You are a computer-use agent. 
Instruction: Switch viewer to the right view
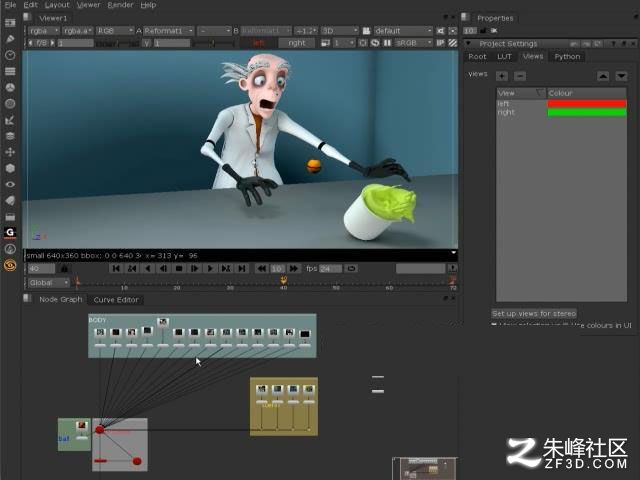(x=297, y=43)
